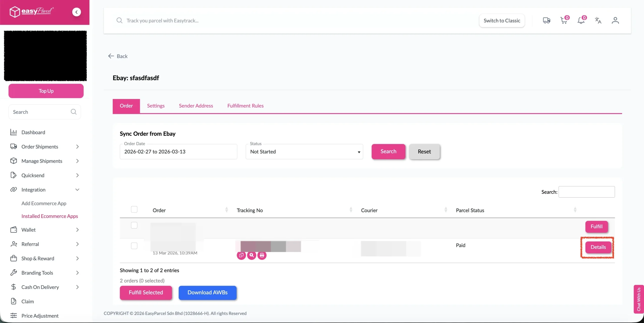The height and width of the screenshot is (323, 644).
Task: Check the first order row checkbox
Action: (134, 225)
